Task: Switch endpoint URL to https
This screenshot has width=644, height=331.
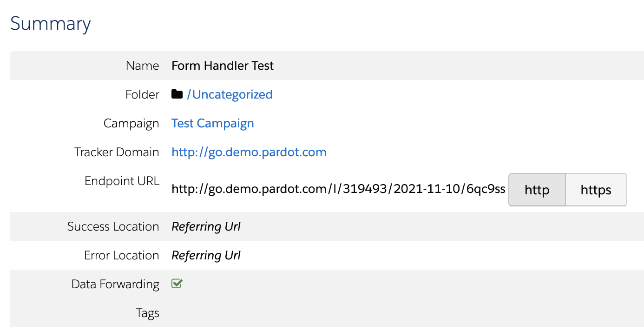Action: pos(596,190)
